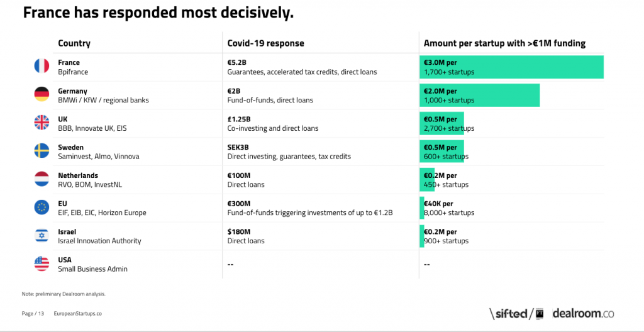Open the dealroom.co logo
The width and height of the screenshot is (644, 332).
click(x=583, y=314)
